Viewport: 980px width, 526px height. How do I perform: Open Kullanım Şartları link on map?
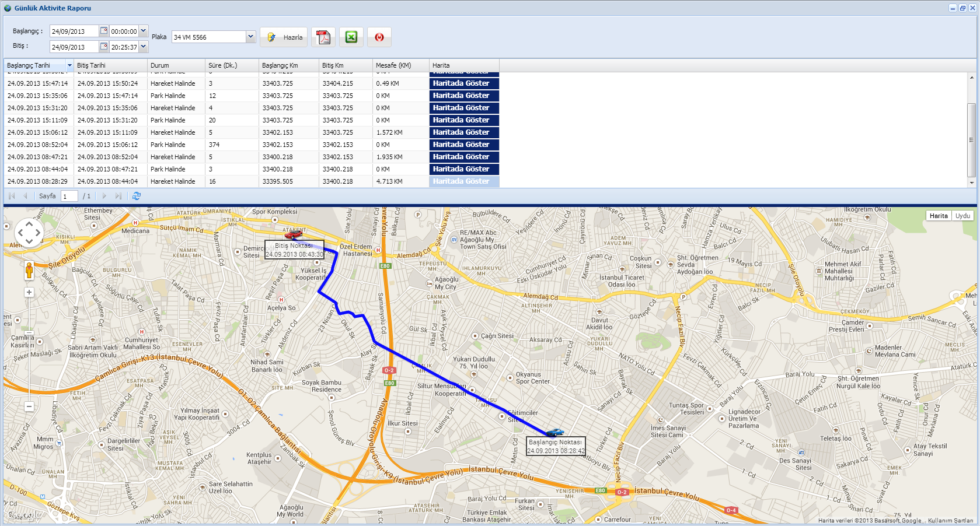click(x=950, y=521)
